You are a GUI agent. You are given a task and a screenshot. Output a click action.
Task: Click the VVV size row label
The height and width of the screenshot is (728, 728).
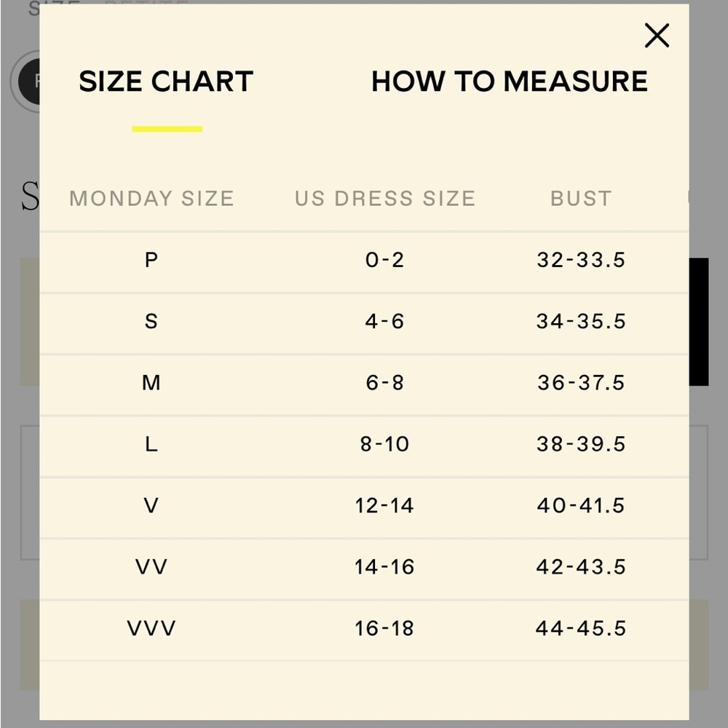(151, 629)
